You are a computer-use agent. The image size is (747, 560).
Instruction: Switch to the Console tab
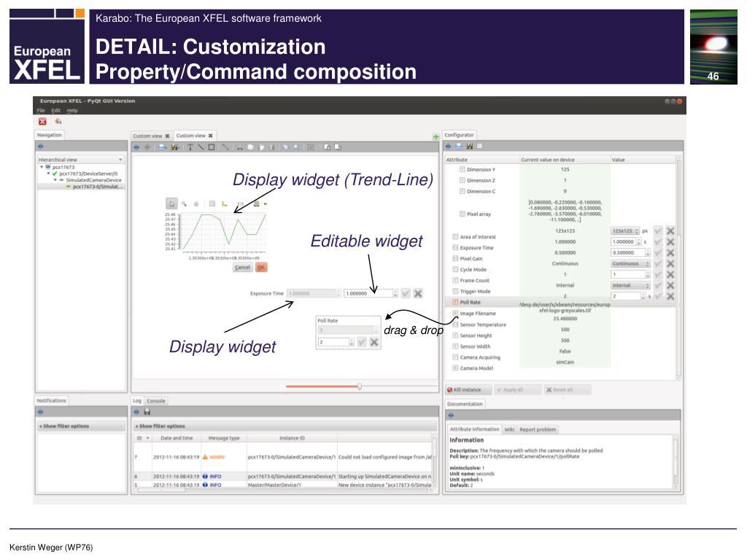tap(156, 401)
